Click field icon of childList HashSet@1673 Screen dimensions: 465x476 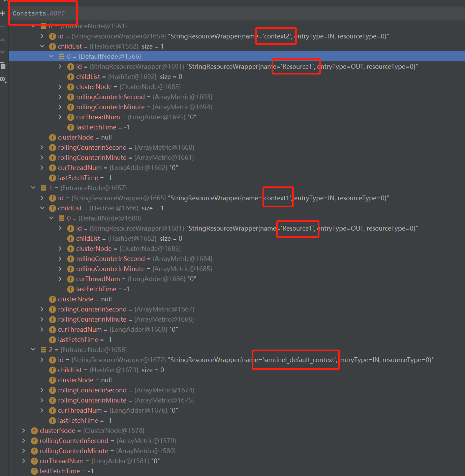(x=53, y=370)
